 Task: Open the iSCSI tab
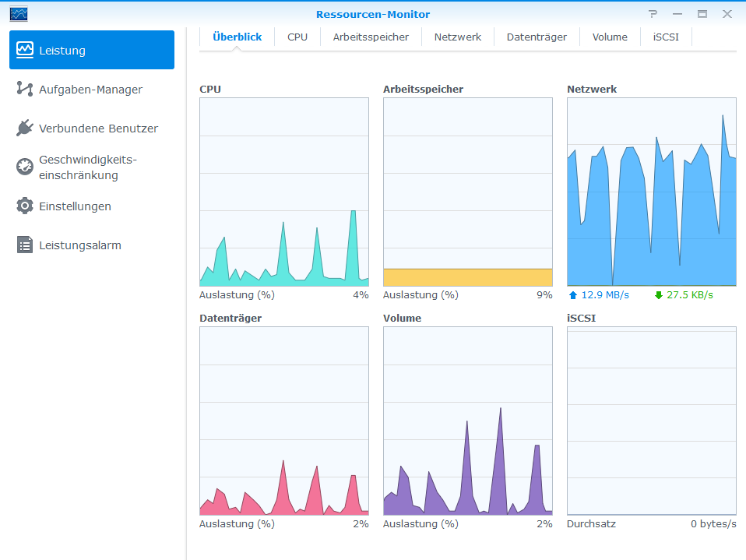(x=666, y=37)
